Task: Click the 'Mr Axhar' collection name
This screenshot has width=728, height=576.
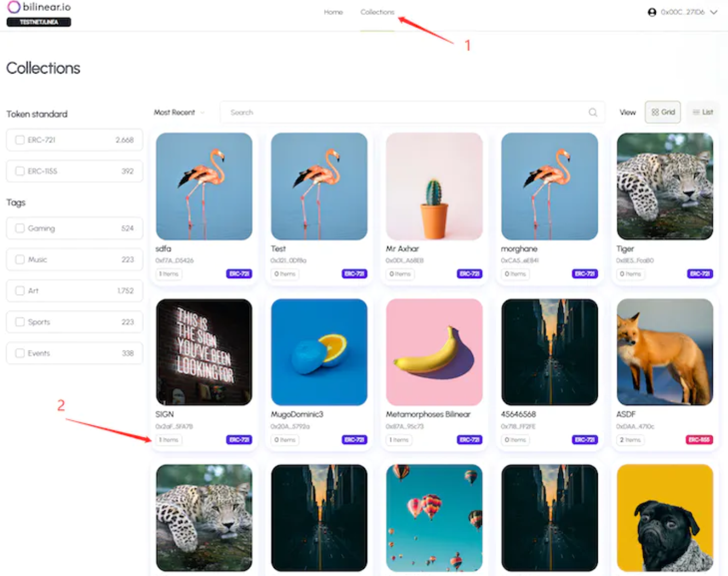Action: pyautogui.click(x=402, y=249)
